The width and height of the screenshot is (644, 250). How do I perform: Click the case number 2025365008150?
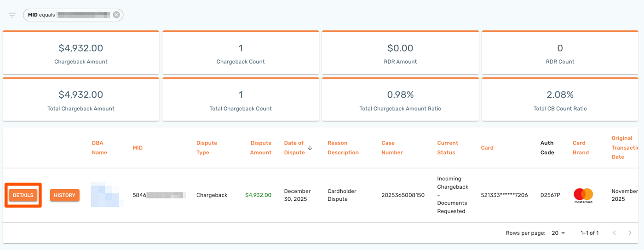click(403, 195)
